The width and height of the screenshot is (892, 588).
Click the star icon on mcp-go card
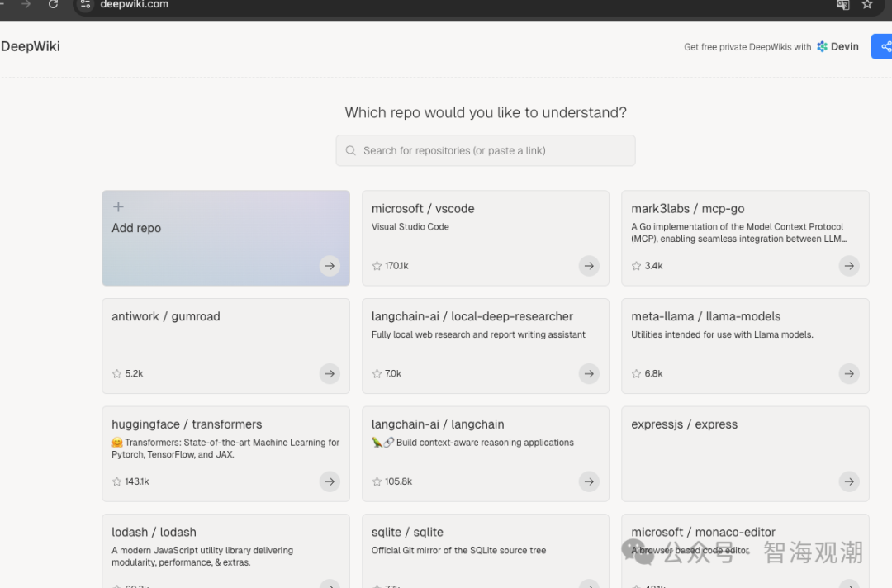[637, 266]
